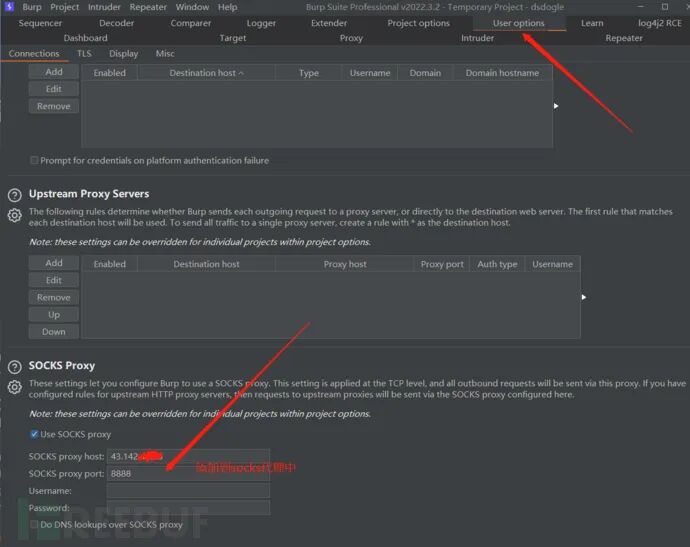The width and height of the screenshot is (690, 547).
Task: Focus the SOCKS Username field
Action: (188, 491)
